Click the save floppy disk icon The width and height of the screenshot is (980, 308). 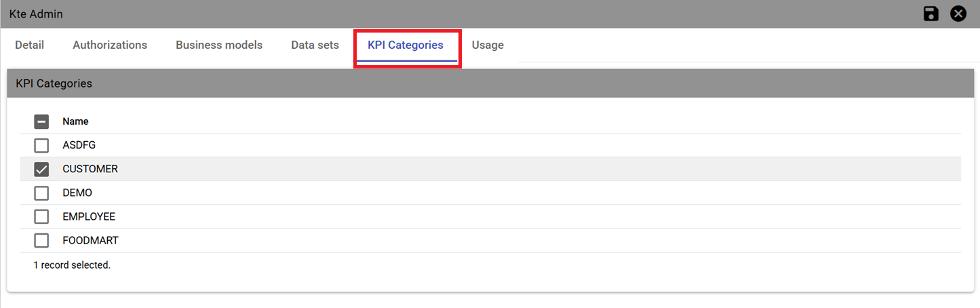point(931,14)
